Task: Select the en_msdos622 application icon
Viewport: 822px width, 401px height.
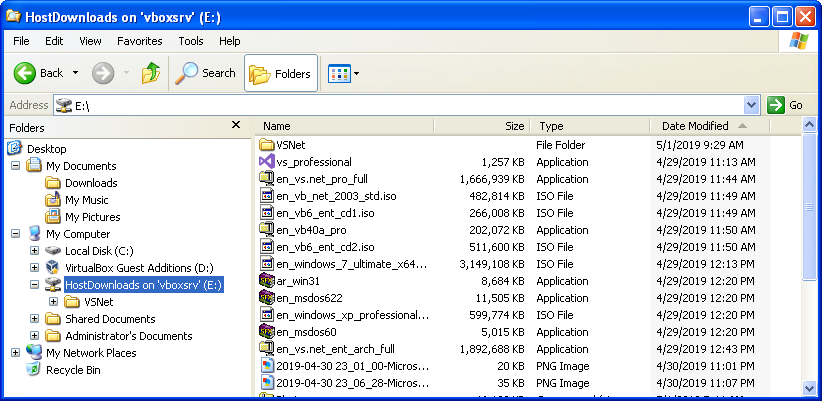Action: pyautogui.click(x=267, y=298)
